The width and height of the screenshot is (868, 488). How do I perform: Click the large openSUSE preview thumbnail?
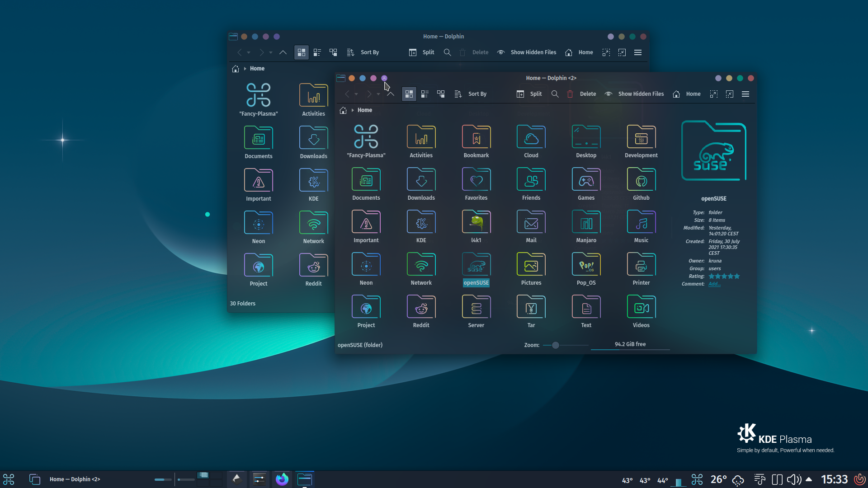point(714,151)
